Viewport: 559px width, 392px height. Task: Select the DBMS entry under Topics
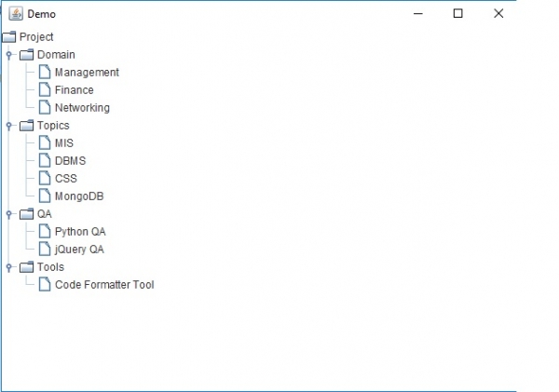tap(70, 161)
